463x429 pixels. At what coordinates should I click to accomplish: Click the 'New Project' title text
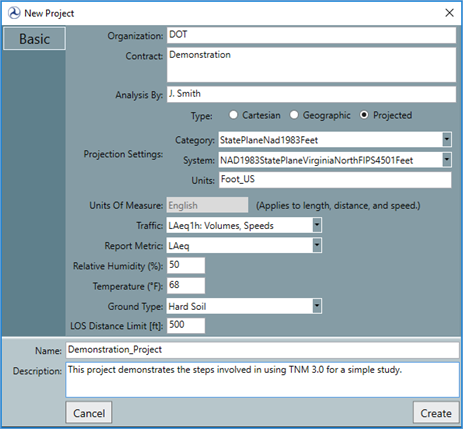coord(49,13)
